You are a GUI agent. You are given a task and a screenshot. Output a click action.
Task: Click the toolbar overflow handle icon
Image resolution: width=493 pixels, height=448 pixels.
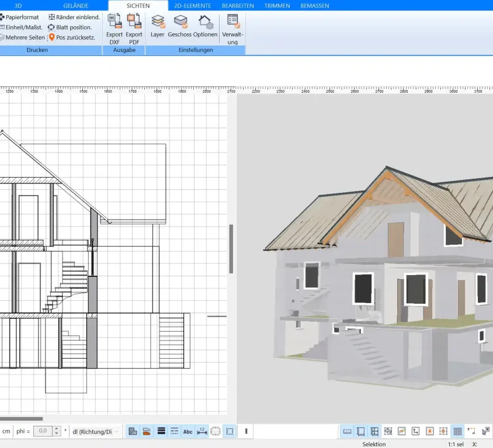[x=246, y=431]
